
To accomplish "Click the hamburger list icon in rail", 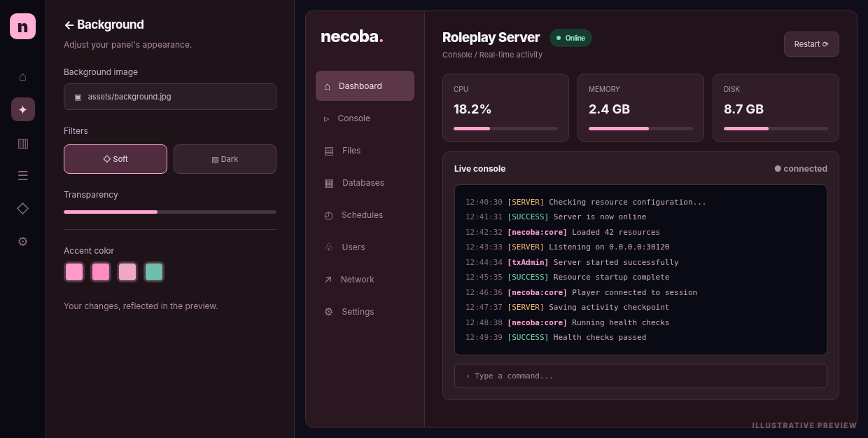I will point(22,176).
